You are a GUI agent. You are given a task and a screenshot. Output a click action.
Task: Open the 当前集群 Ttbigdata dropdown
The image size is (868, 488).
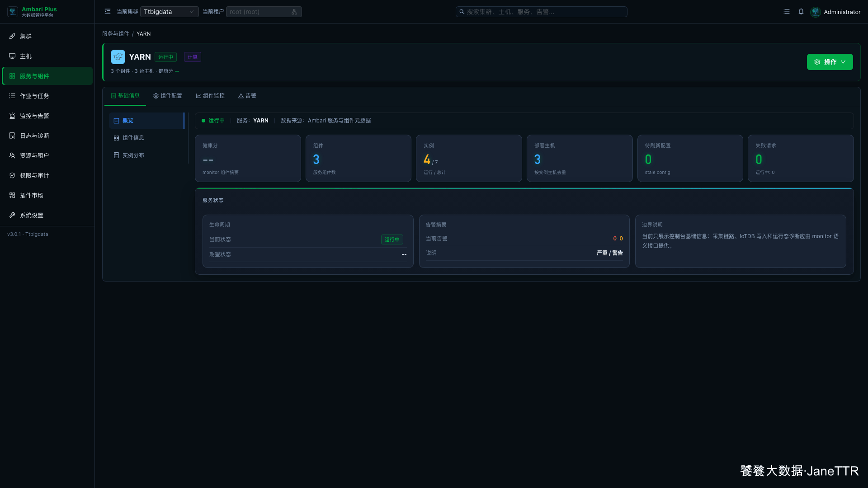[169, 12]
